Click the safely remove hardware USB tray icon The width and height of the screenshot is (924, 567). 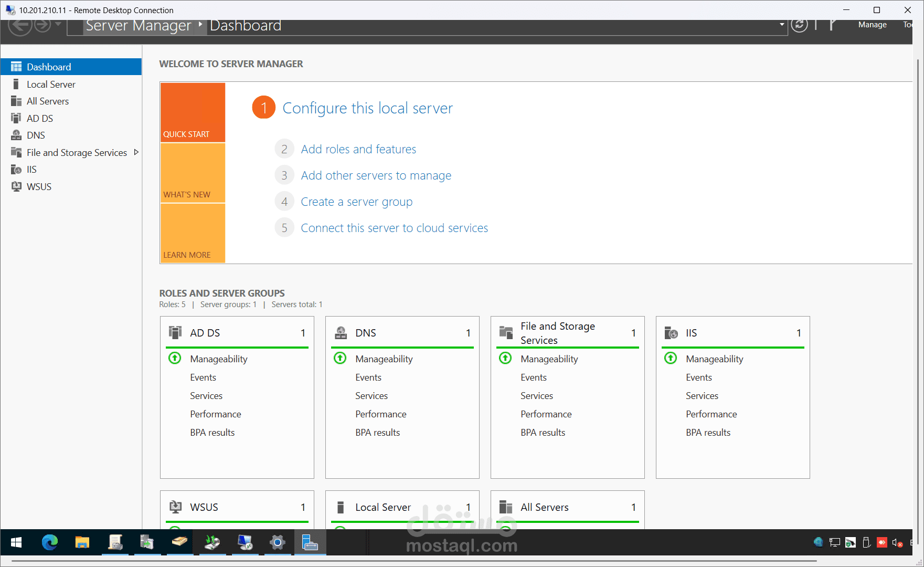(866, 543)
